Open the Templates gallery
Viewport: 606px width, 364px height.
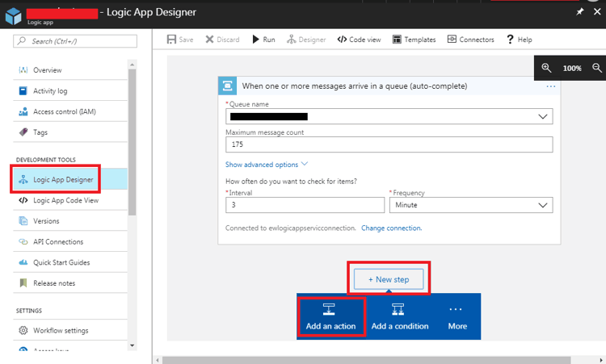point(414,40)
